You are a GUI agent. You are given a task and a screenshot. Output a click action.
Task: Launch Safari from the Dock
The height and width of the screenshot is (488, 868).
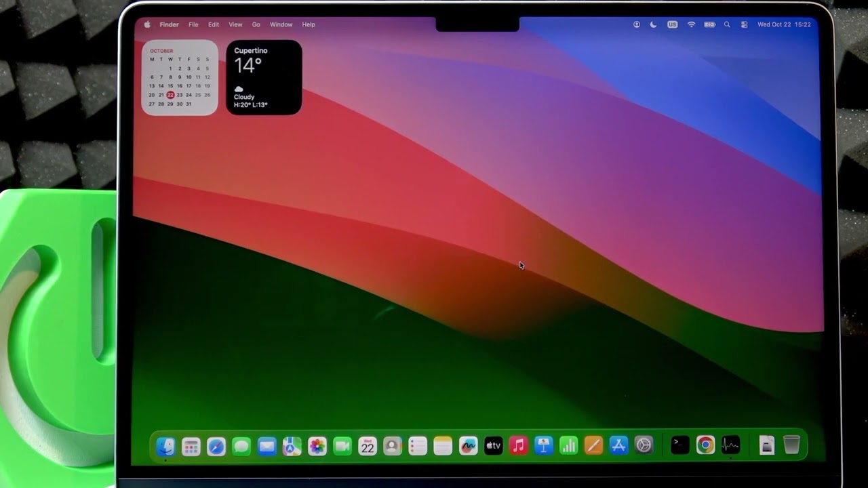[x=216, y=446]
